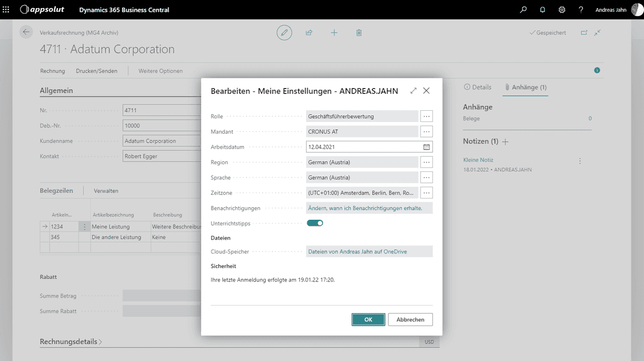The height and width of the screenshot is (361, 644).
Task: Open the app launcher waffle icon
Action: (6, 10)
